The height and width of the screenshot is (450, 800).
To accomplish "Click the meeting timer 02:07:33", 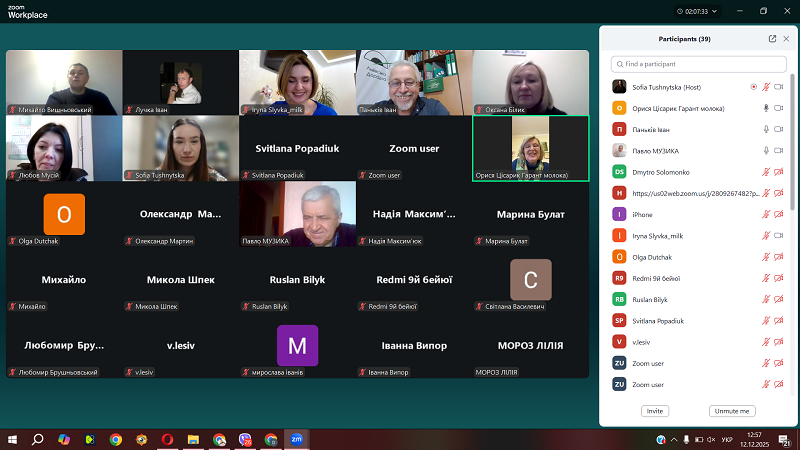I will [x=691, y=11].
